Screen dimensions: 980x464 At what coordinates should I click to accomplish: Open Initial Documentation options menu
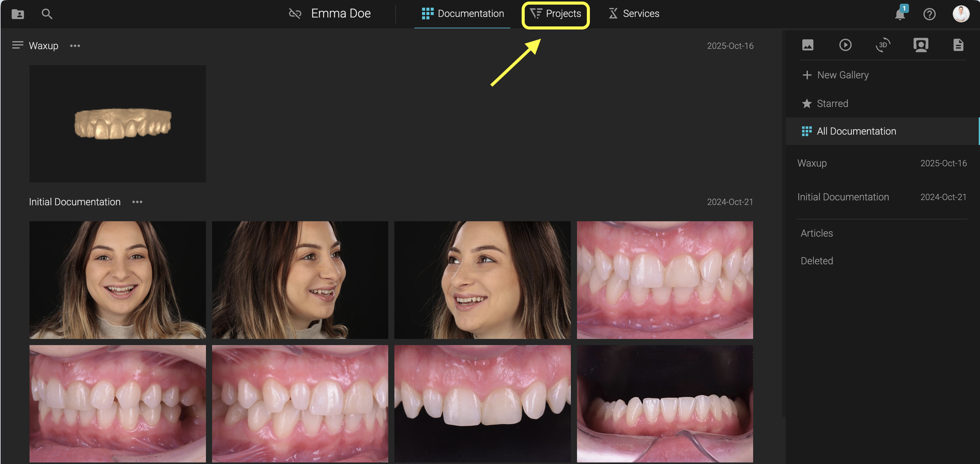point(137,202)
